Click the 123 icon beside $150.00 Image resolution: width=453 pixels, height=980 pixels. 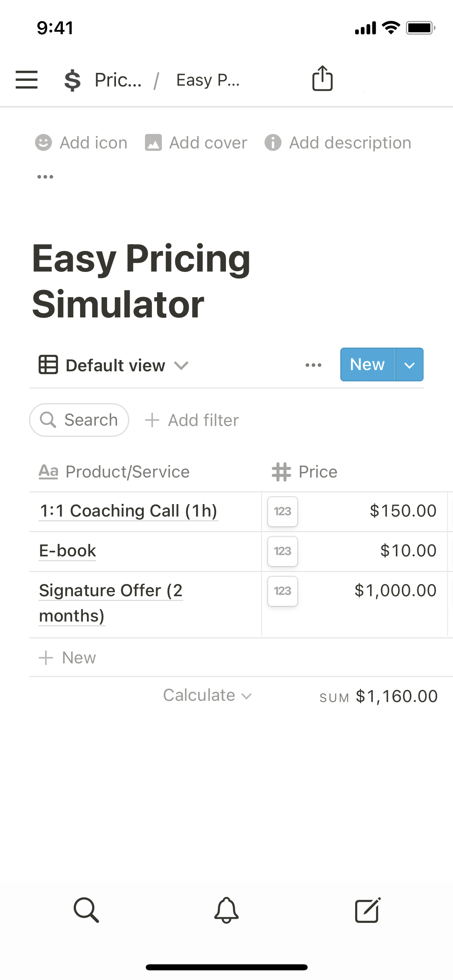pos(283,511)
